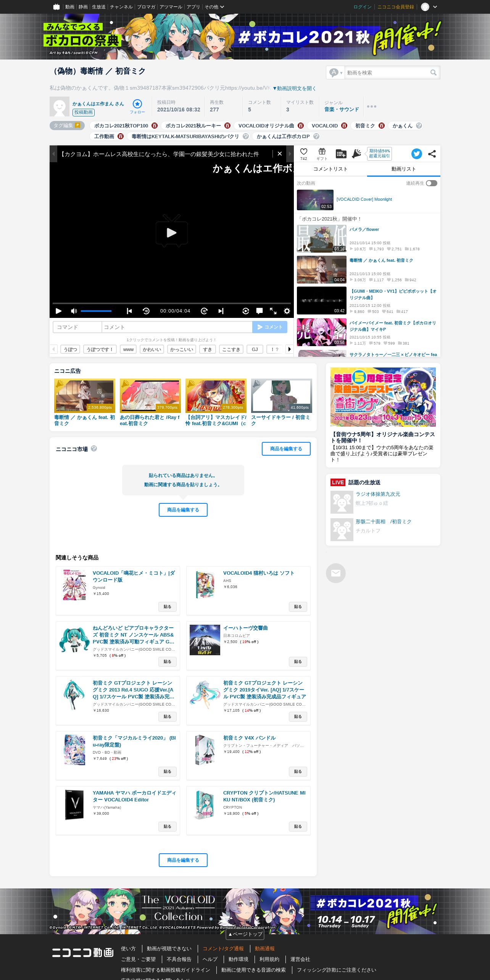Image resolution: width=490 pixels, height=980 pixels.
Task: Toggle comment display speech-bubble icon
Action: 260,311
